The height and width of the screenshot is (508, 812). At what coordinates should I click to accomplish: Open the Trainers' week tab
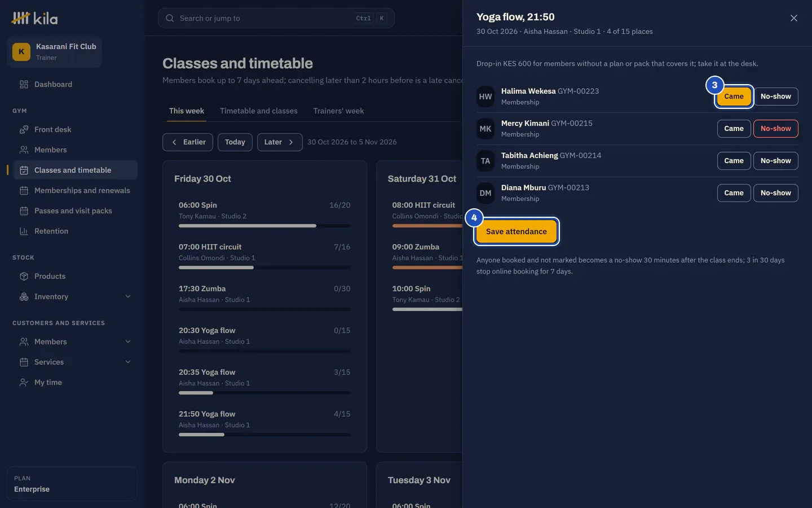[x=338, y=111]
